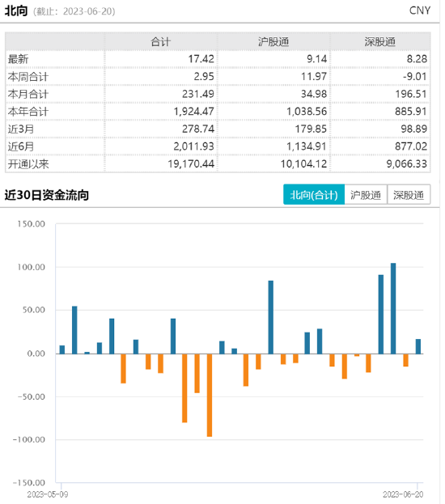Image resolution: width=445 pixels, height=504 pixels.
Task: Select the 开通以来 row label
Action: [x=28, y=164]
